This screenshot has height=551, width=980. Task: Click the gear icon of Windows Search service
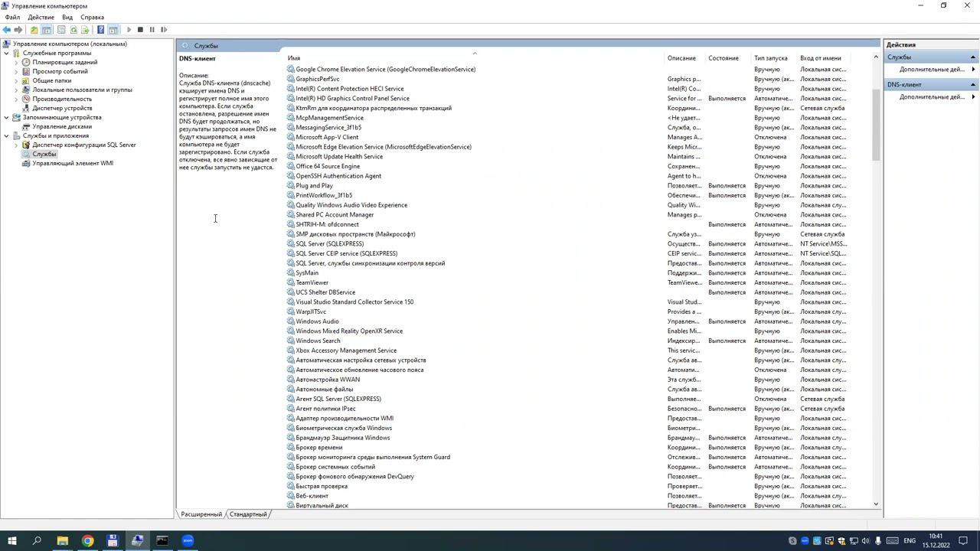click(x=291, y=341)
